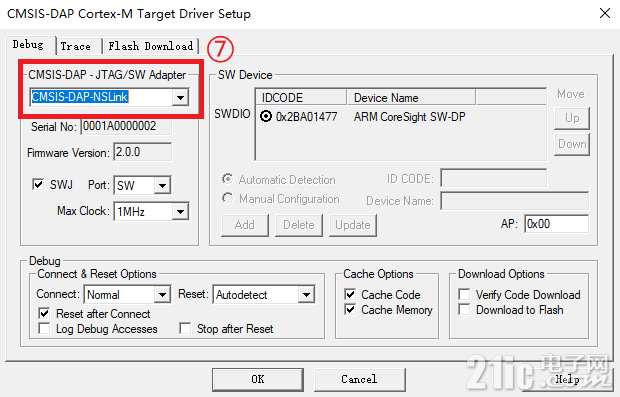The image size is (620, 397).
Task: Close the Target Driver Setup dialog
Action: pyautogui.click(x=605, y=13)
